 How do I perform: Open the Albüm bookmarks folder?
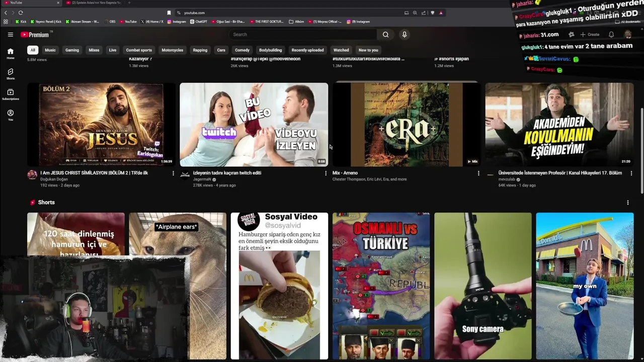pyautogui.click(x=297, y=22)
